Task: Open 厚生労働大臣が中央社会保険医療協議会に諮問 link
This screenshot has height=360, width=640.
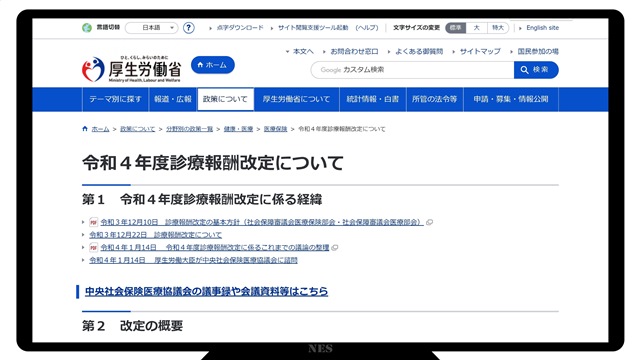Action: pos(193,260)
